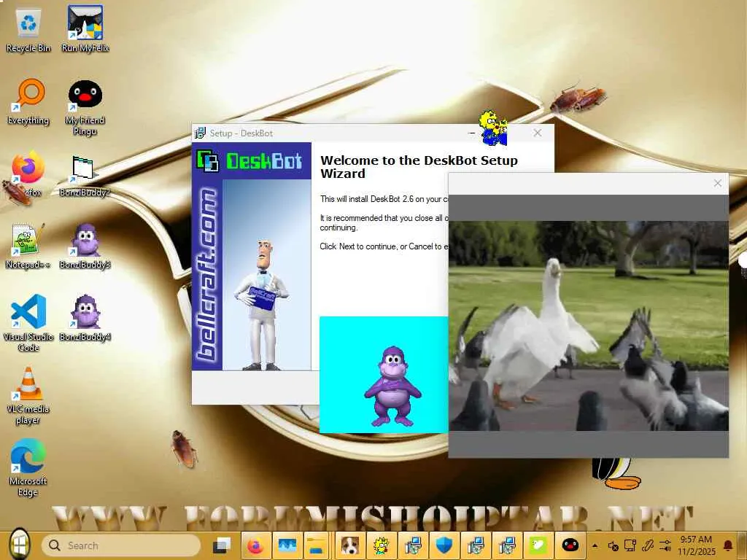Switch to the puppy dog taskbar app
747x560 pixels.
[349, 545]
